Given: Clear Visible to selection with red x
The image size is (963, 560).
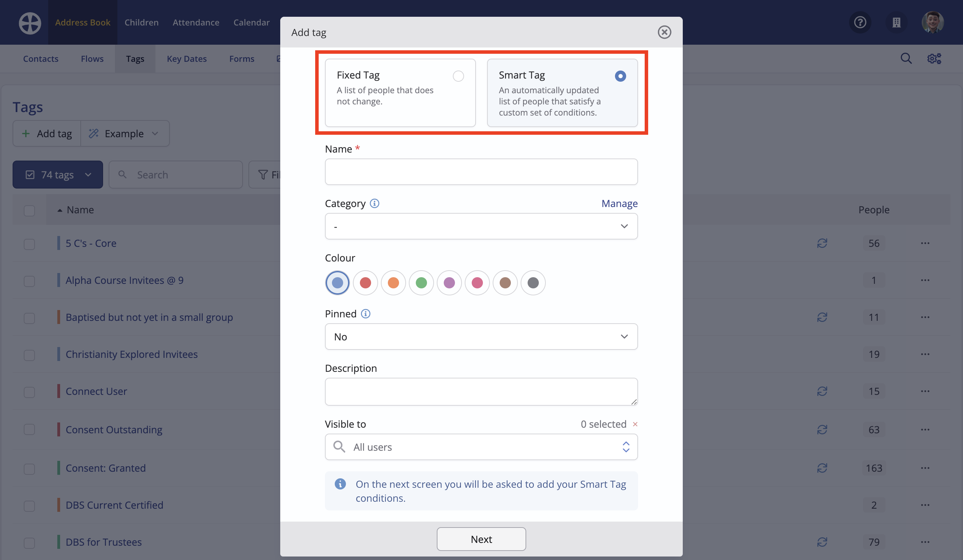Looking at the screenshot, I should tap(635, 424).
